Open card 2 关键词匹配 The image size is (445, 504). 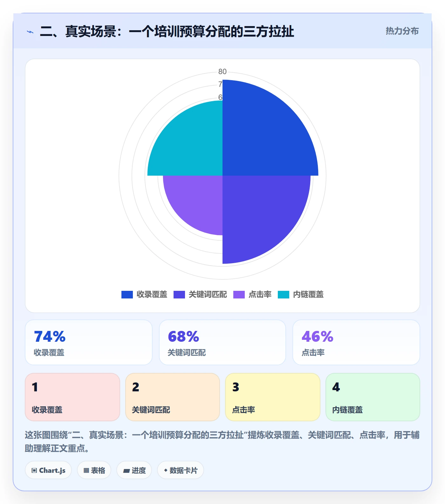point(173,397)
